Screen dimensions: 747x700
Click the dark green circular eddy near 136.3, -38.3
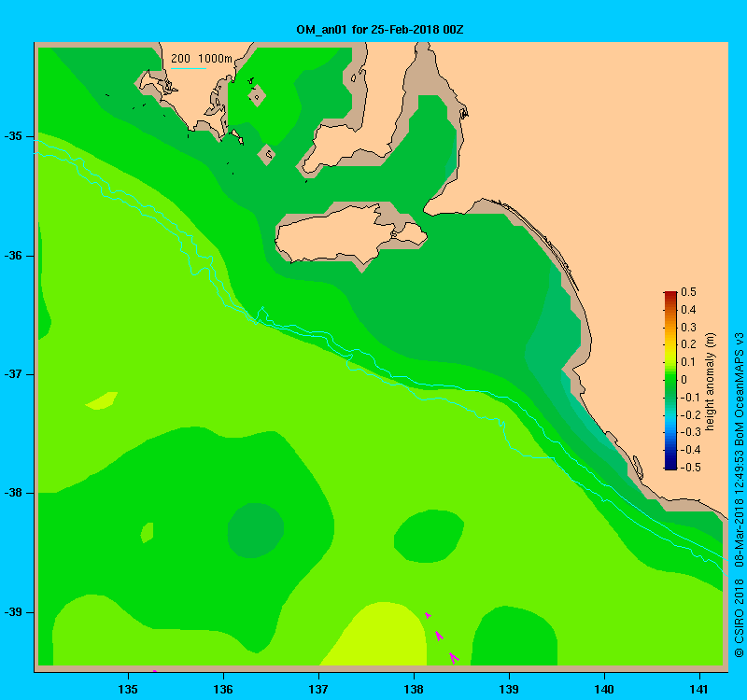tap(256, 530)
